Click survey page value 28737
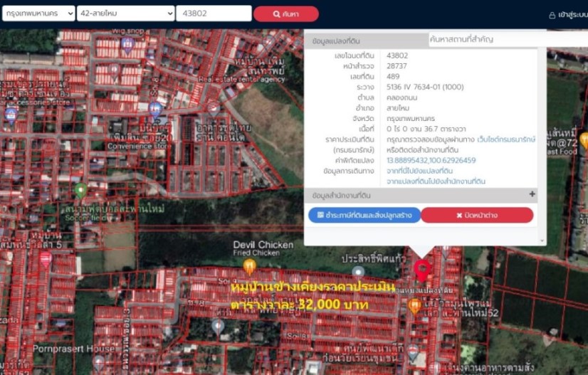588x375 pixels. click(397, 66)
